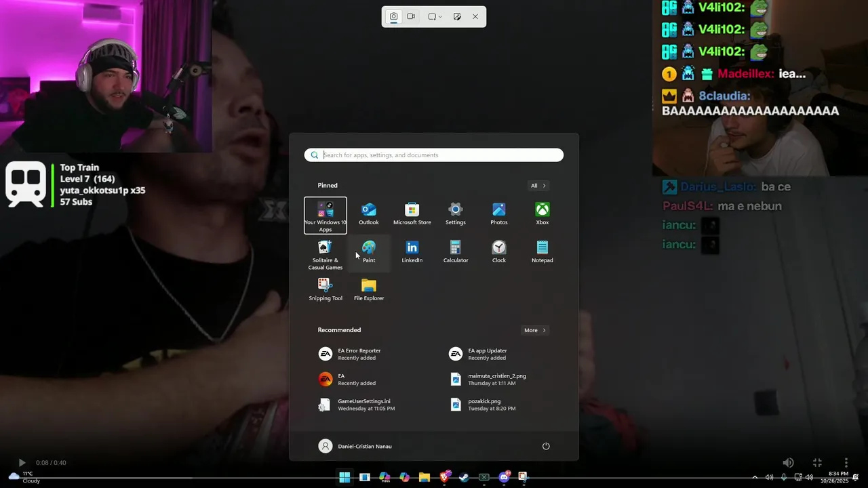
Task: Launch Solitaire & Casual Games
Action: click(325, 255)
